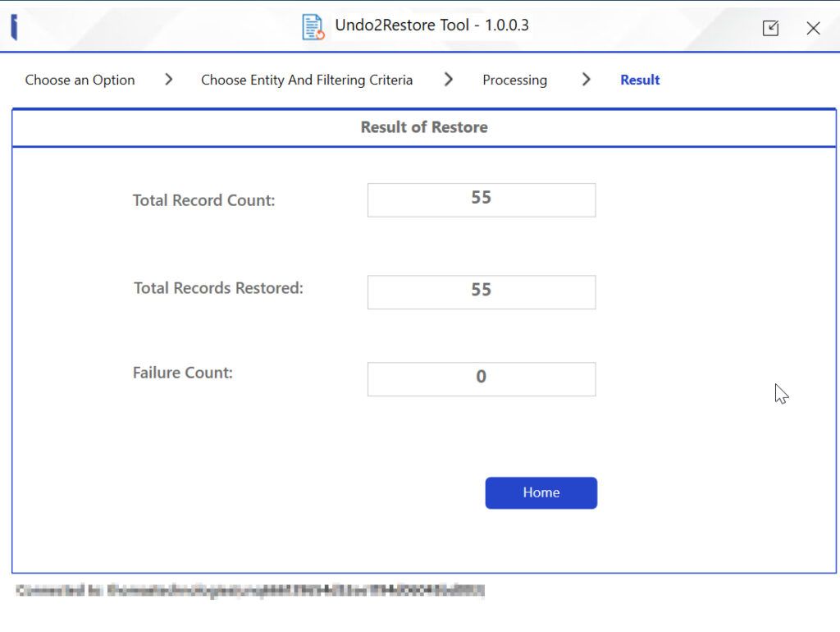
Task: Click the blue logo at top-left corner
Action: point(15,27)
